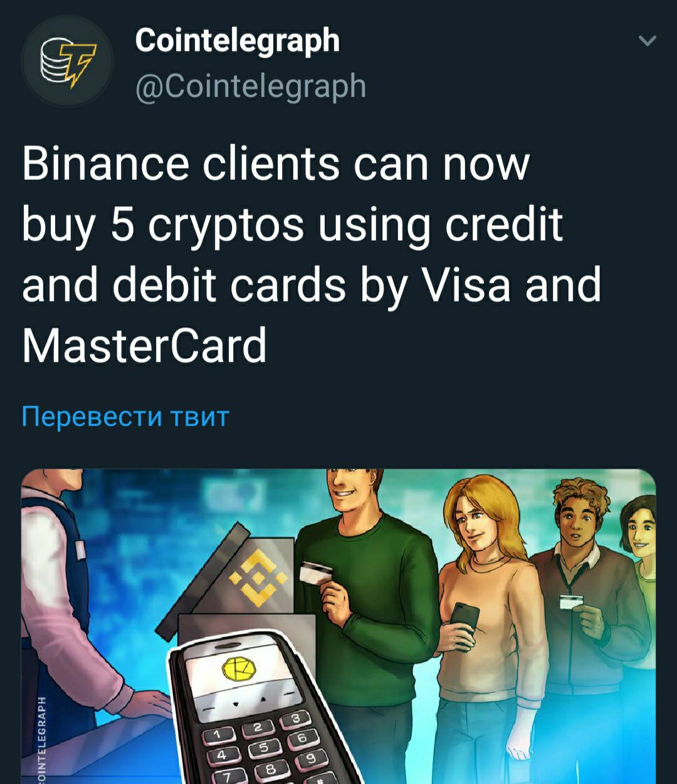Click the card held by brown-cardigan man
This screenshot has width=677, height=784.
pyautogui.click(x=571, y=602)
